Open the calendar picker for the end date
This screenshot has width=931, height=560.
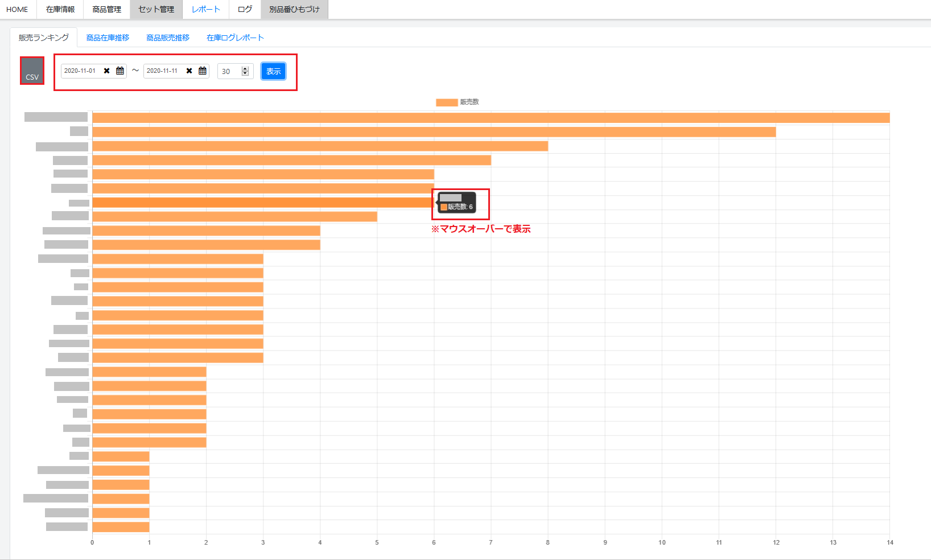(203, 71)
